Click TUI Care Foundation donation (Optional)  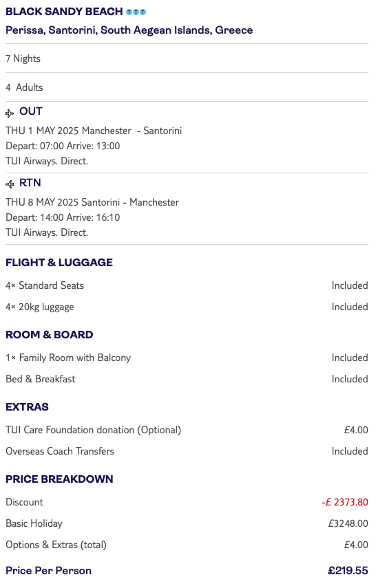coord(93,430)
